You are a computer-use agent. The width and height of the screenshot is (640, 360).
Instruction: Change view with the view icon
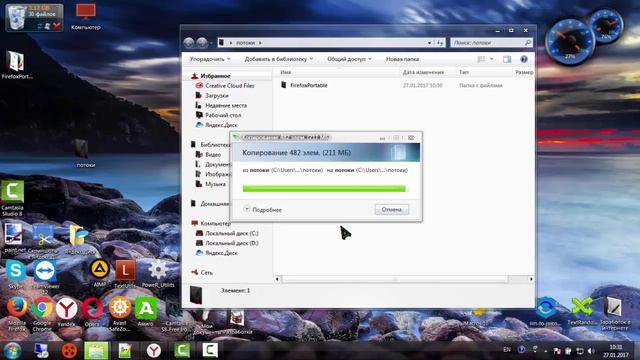pos(482,59)
